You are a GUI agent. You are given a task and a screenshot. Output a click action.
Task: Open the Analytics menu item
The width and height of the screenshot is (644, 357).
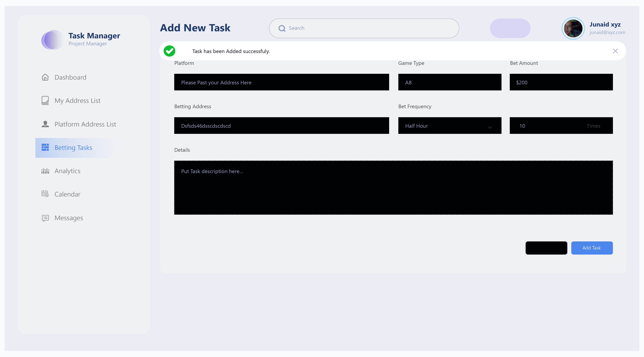67,171
